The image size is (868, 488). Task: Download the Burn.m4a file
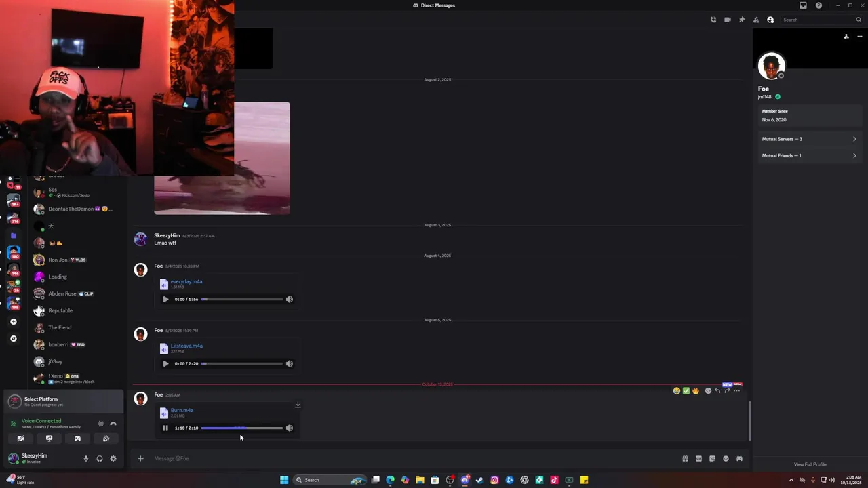[x=298, y=405]
